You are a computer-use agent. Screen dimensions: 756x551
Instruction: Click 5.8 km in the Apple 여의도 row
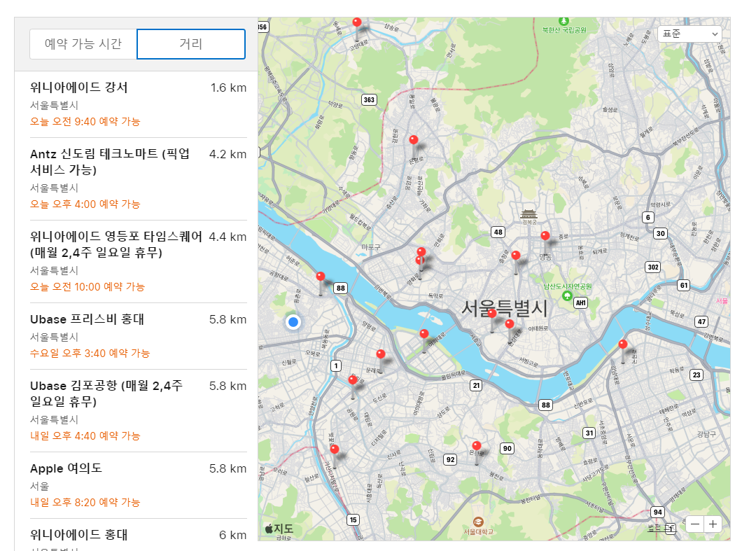(227, 468)
